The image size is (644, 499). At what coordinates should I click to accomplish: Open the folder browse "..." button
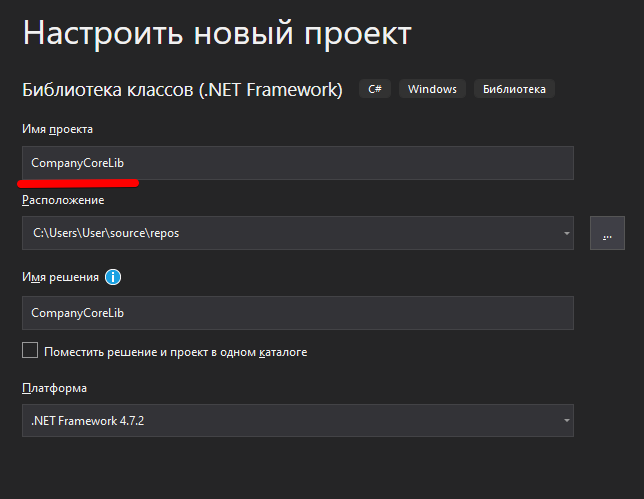coord(607,234)
